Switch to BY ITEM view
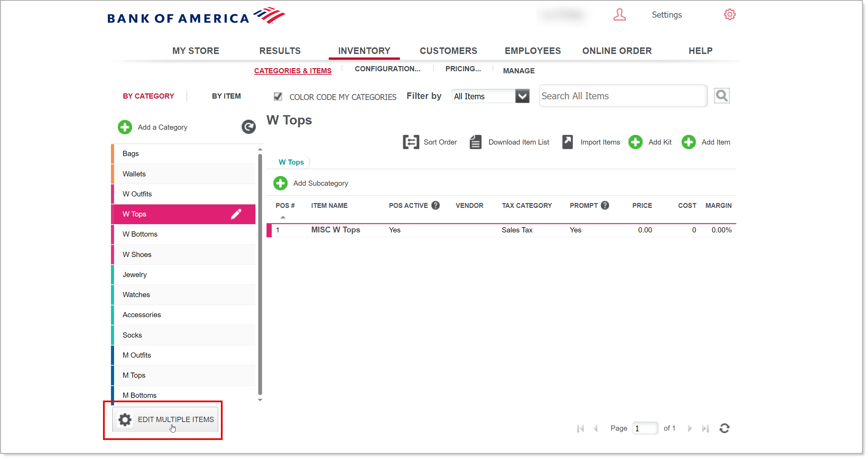The width and height of the screenshot is (868, 459). tap(226, 96)
